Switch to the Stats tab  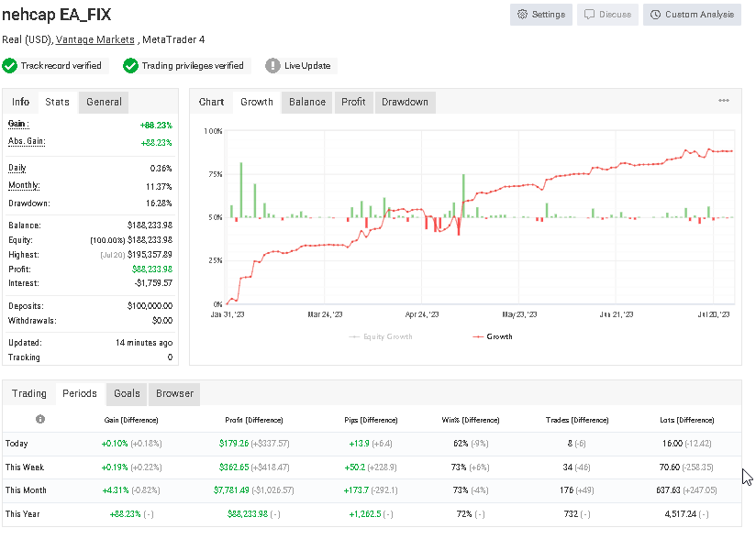tap(57, 102)
